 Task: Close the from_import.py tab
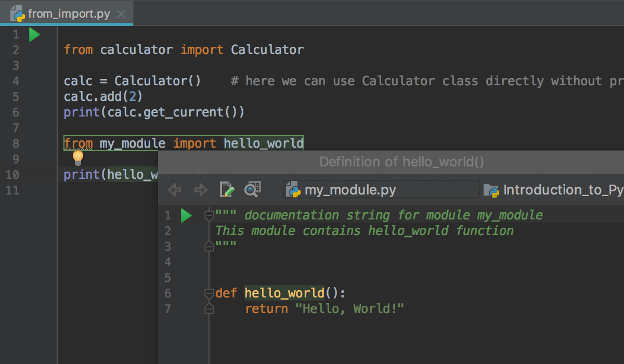click(x=121, y=14)
